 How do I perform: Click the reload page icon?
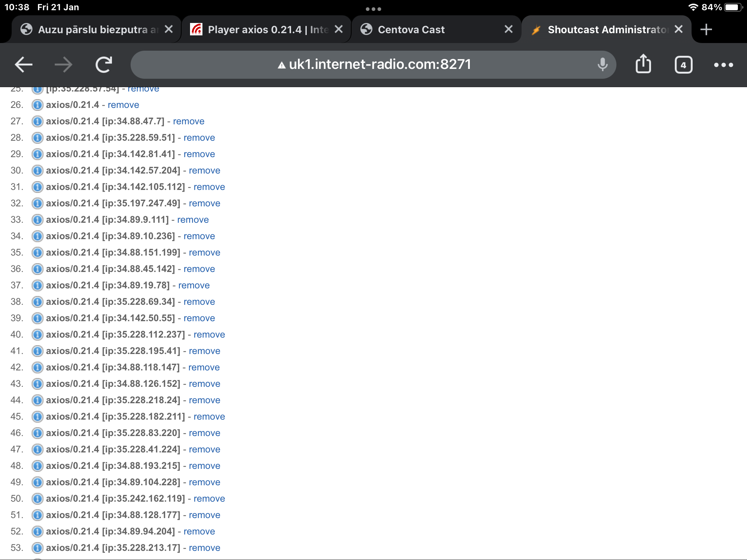104,65
